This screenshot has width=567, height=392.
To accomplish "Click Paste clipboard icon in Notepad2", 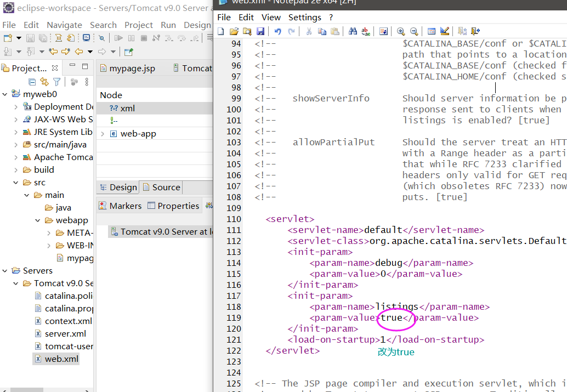I will point(335,31).
